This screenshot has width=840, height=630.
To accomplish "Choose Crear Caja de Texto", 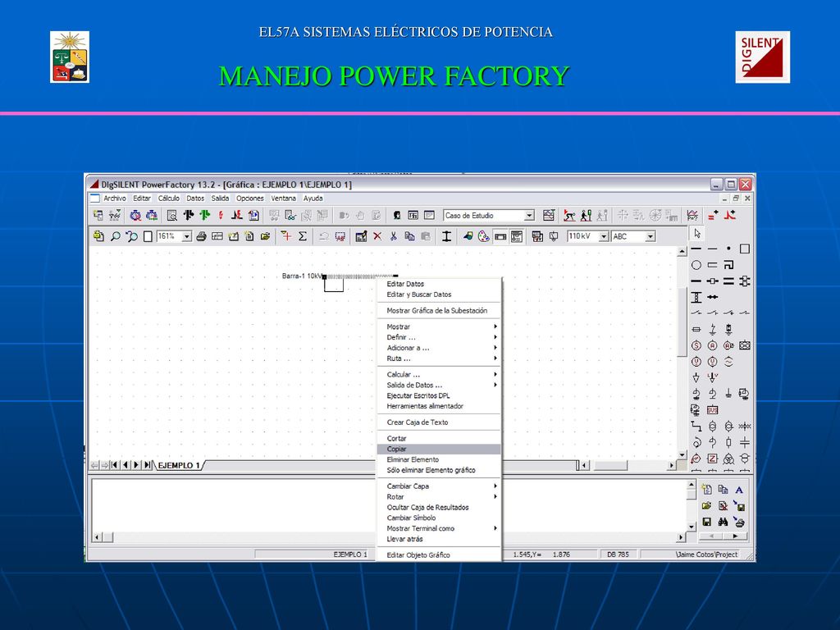I will coord(439,422).
